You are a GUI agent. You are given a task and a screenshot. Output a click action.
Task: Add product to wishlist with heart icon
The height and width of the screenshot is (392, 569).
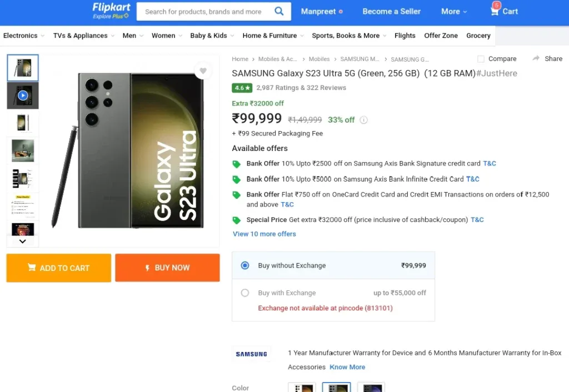click(203, 71)
